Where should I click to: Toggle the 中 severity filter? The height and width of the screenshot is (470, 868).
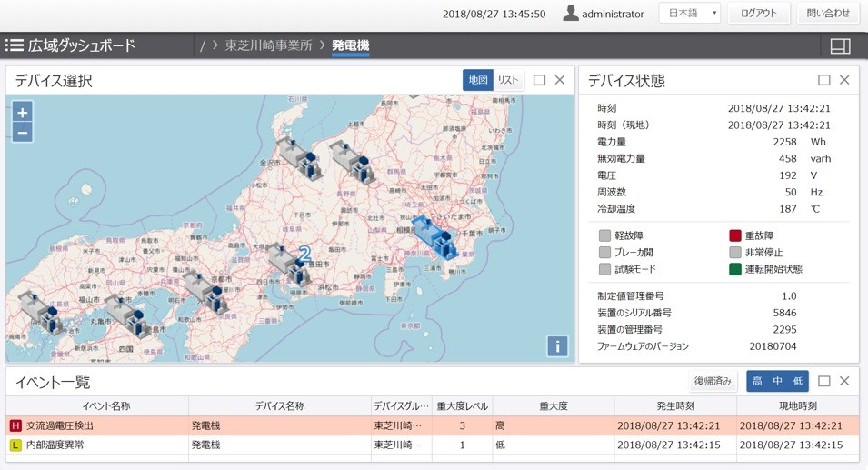point(777,382)
